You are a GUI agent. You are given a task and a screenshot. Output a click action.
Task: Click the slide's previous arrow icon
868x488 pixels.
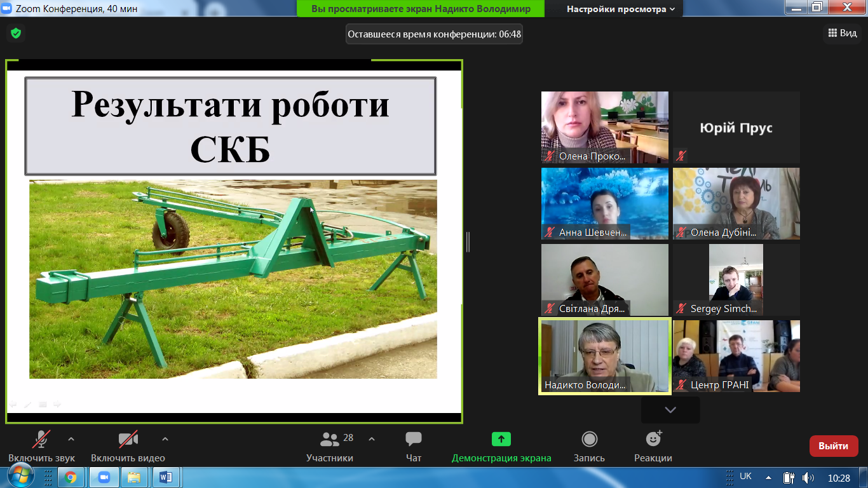(x=13, y=403)
